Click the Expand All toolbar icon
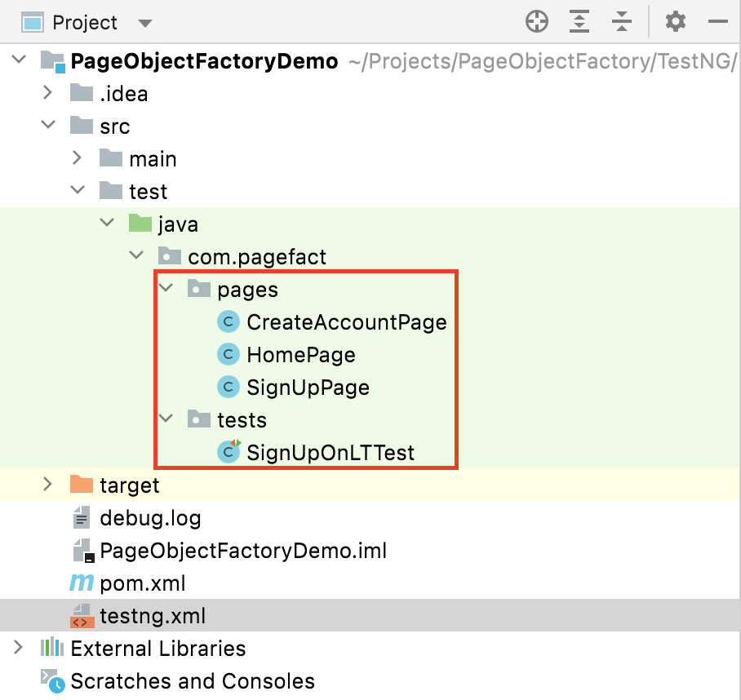 [579, 22]
